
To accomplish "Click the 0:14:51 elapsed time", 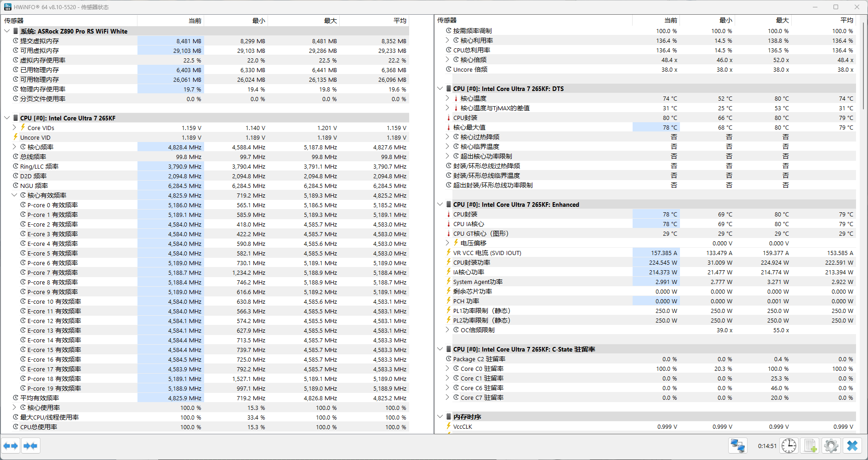I will tap(767, 446).
